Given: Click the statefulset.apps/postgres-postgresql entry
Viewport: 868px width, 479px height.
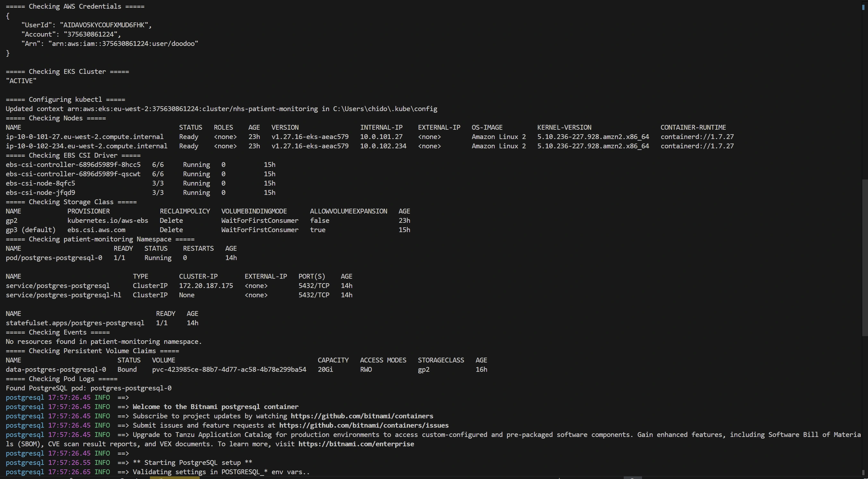Looking at the screenshot, I should click(x=75, y=323).
